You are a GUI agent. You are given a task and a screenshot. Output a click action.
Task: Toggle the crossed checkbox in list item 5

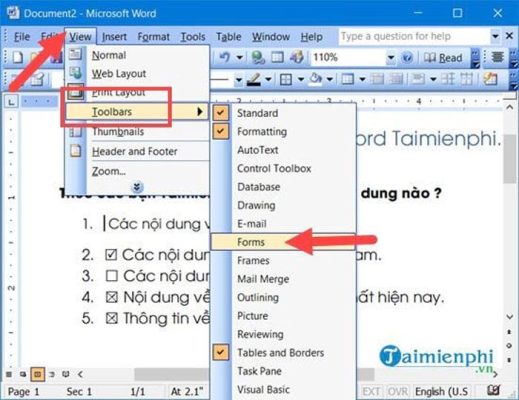point(111,318)
